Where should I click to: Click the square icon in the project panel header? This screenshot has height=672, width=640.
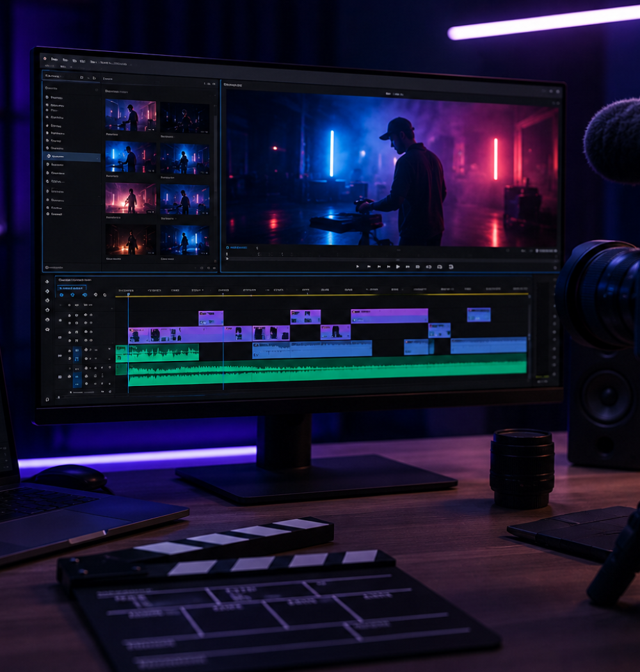81,77
